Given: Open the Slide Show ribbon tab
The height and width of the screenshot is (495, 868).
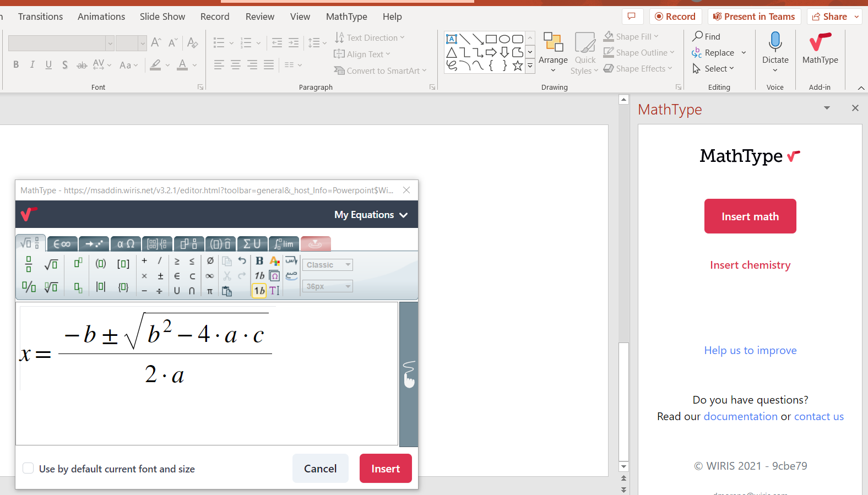Looking at the screenshot, I should [x=162, y=17].
